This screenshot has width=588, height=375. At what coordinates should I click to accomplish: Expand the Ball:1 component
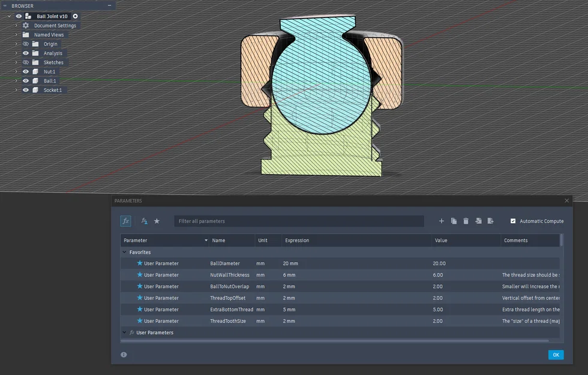16,80
